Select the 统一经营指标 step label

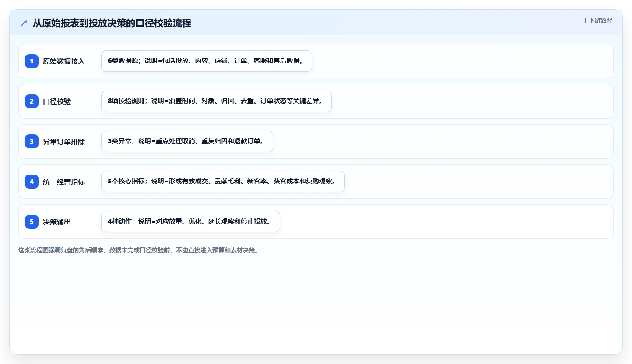coord(64,182)
